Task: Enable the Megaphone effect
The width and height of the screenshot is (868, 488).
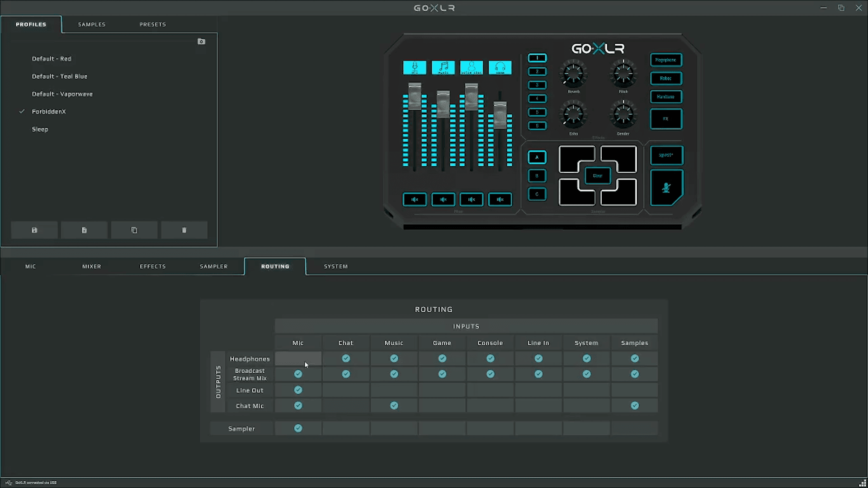Action: (x=666, y=60)
